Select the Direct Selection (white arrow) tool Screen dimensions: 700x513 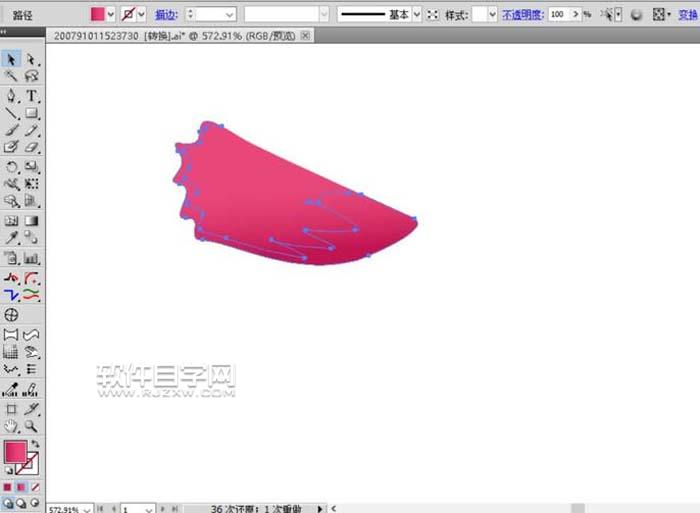(32, 59)
